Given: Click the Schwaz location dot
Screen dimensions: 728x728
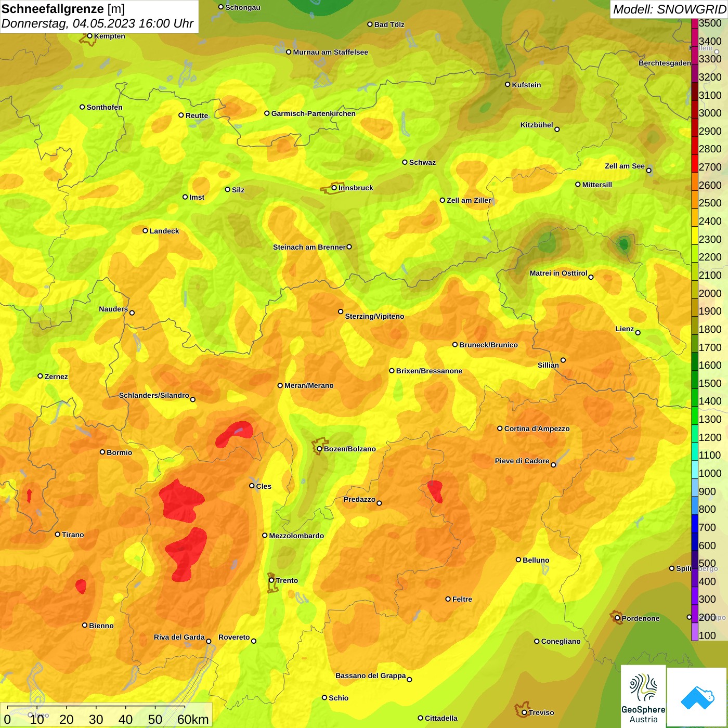Looking at the screenshot, I should (405, 162).
